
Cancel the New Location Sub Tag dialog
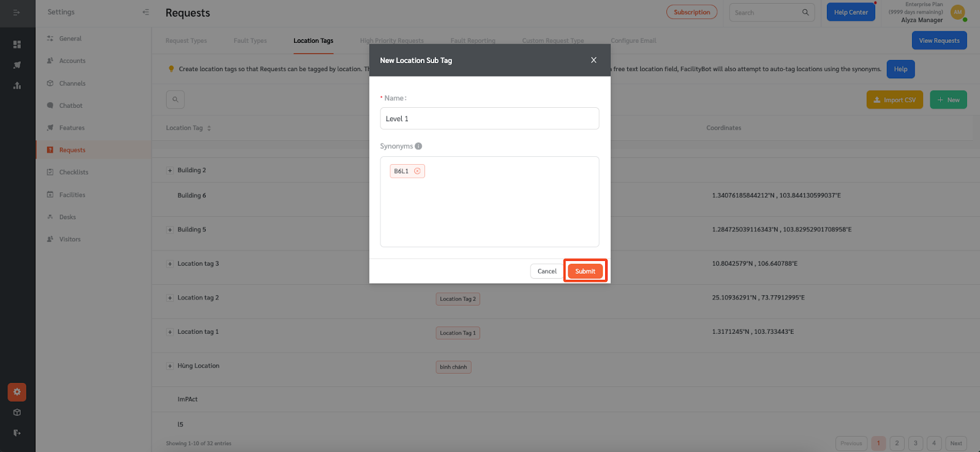(547, 271)
